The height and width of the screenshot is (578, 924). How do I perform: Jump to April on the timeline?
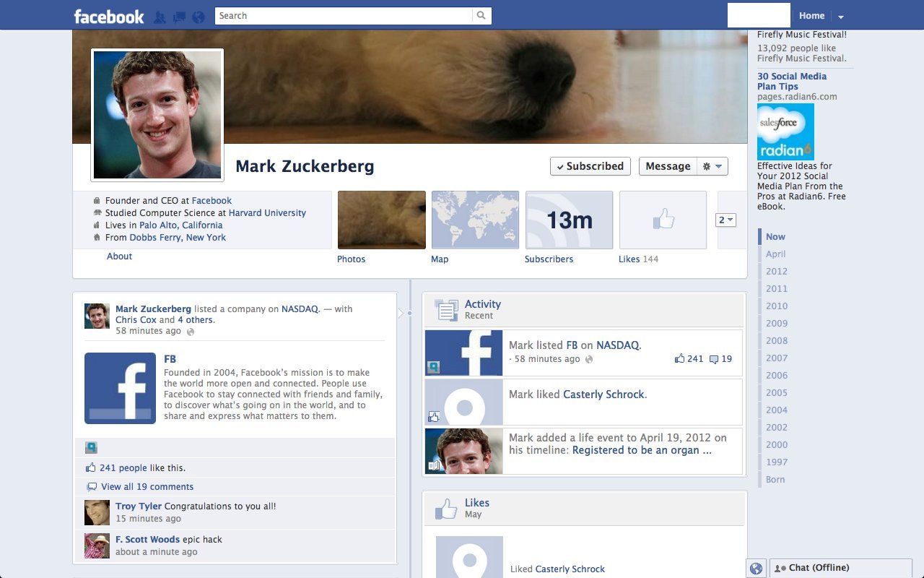776,254
